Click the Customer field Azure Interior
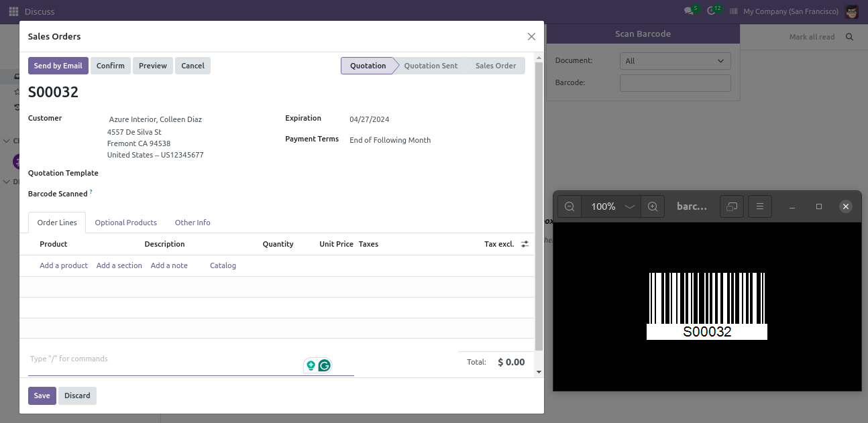 (x=156, y=119)
